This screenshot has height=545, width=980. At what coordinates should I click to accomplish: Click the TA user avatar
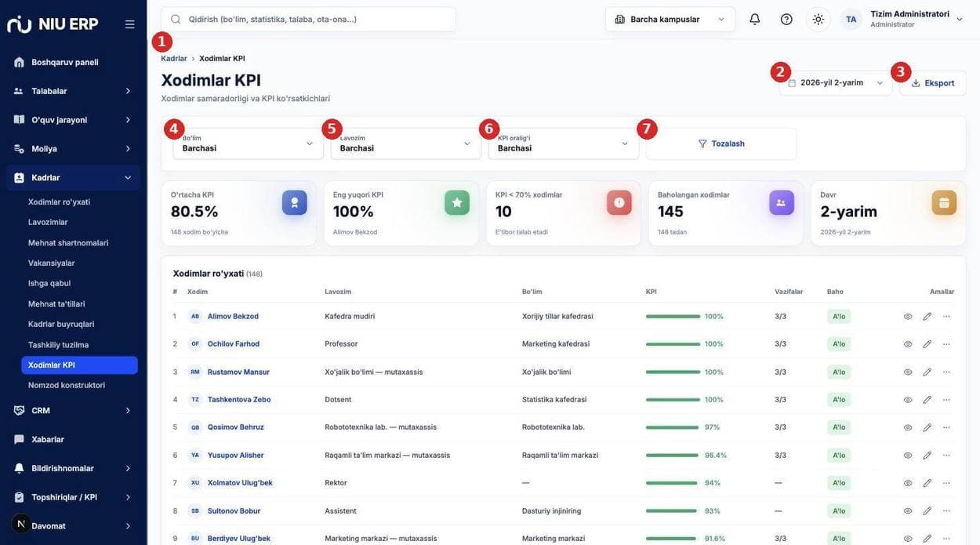851,19
